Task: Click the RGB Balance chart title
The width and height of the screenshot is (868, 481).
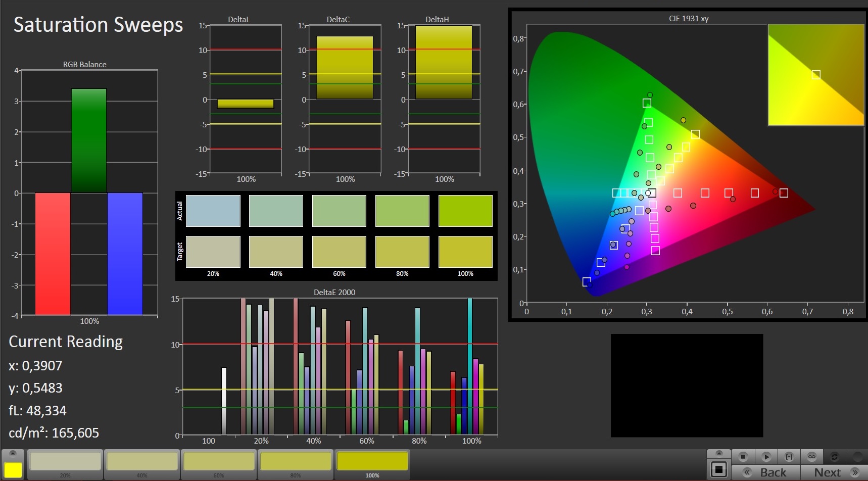Action: (x=84, y=64)
